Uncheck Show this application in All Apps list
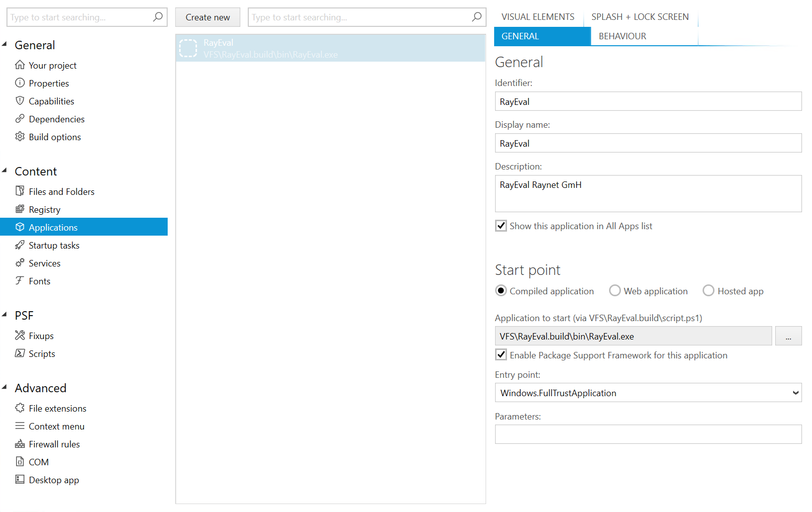This screenshot has width=812, height=512. [501, 226]
